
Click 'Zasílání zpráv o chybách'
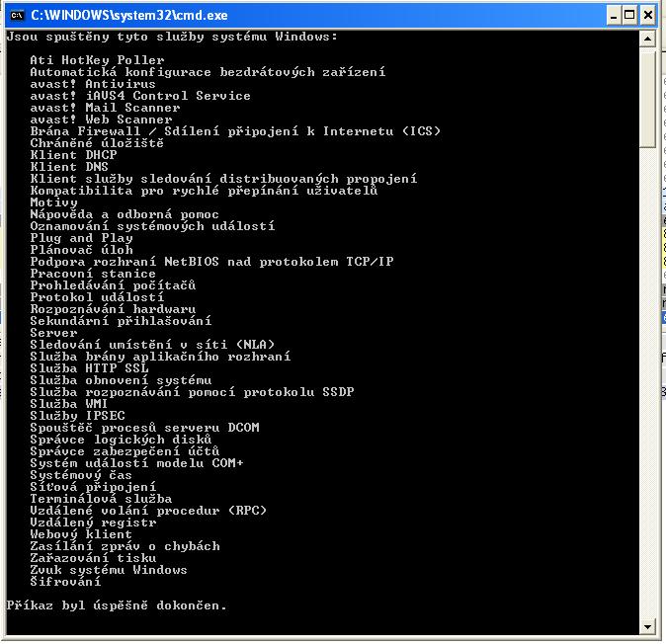pos(125,546)
